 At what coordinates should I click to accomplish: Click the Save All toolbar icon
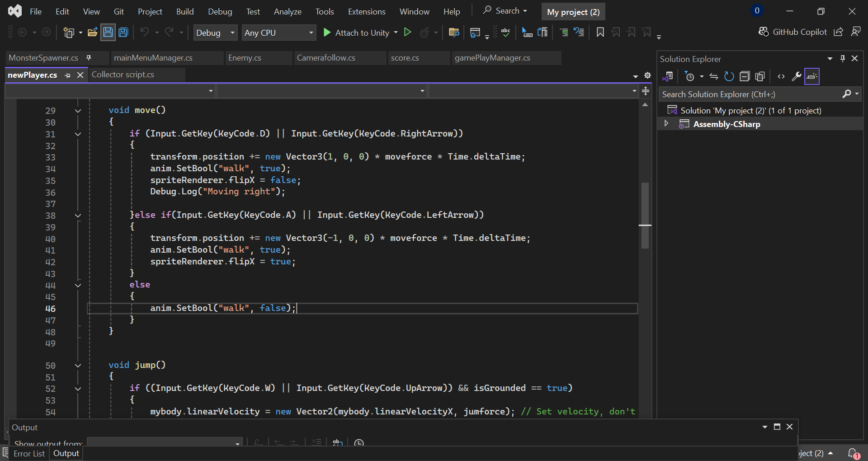[x=123, y=33]
